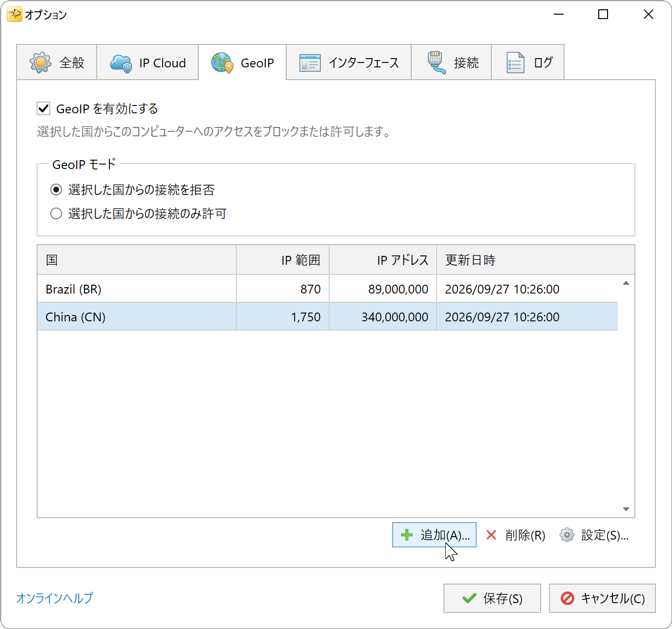Select 選択した国からの接続を拒否 radio button
Image resolution: width=672 pixels, height=629 pixels.
pos(56,189)
